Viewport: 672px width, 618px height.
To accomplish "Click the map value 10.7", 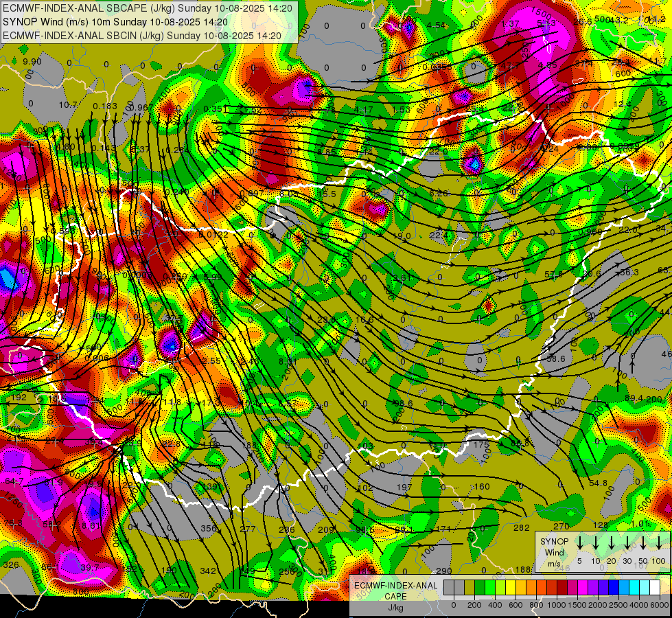I will click(68, 104).
